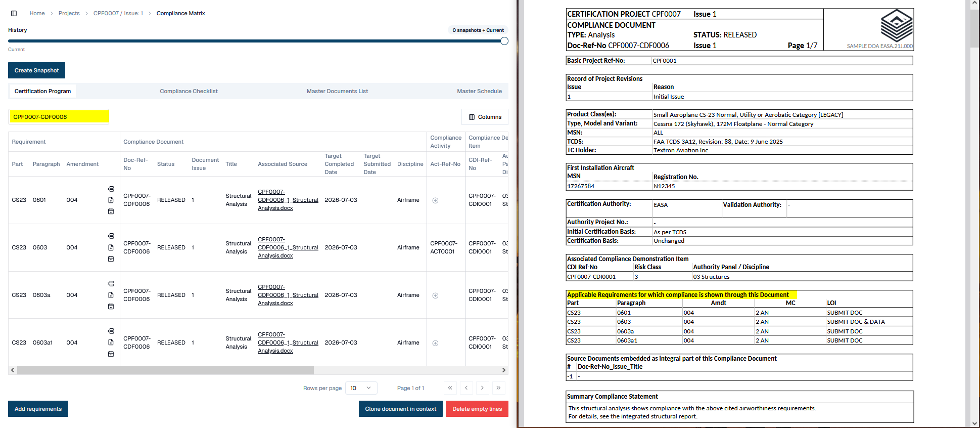Go to the first page of results
This screenshot has height=428, width=980.
click(x=450, y=388)
